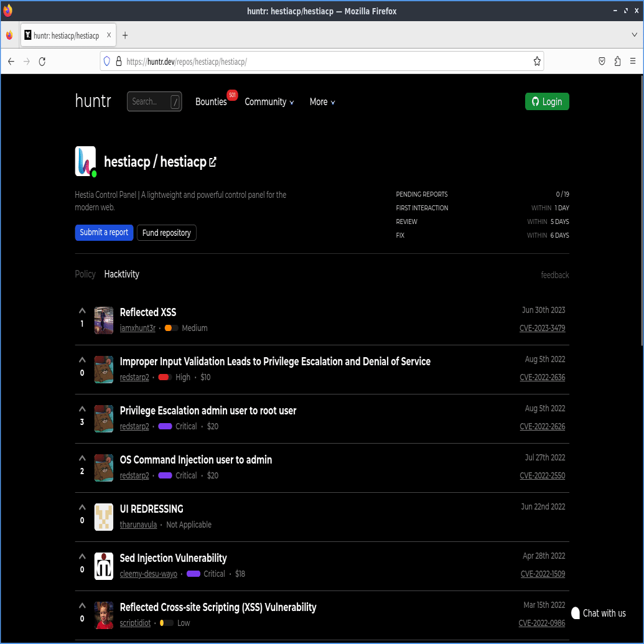
Task: List all tabs dropdown arrow
Action: (634, 35)
